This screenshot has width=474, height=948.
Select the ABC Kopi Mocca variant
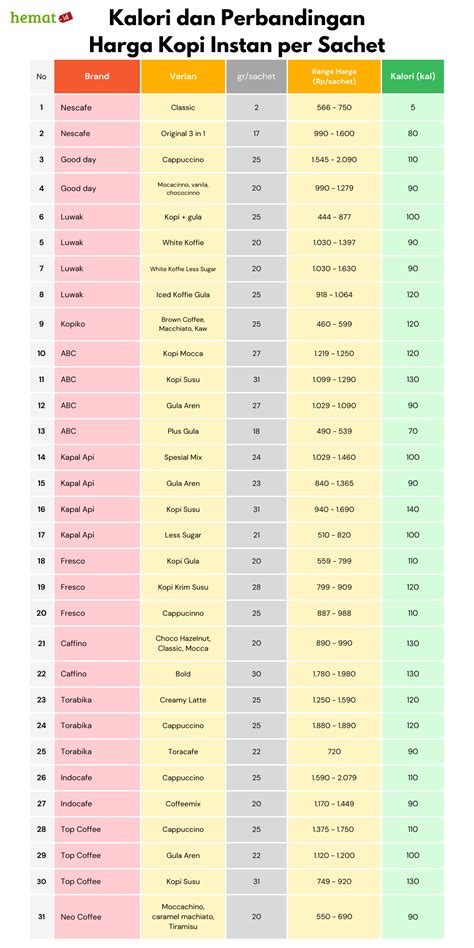point(183,353)
